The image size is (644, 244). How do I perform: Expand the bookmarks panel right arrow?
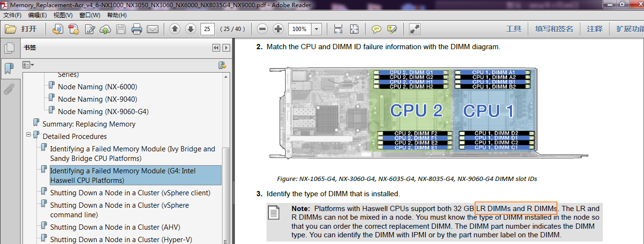(226, 48)
